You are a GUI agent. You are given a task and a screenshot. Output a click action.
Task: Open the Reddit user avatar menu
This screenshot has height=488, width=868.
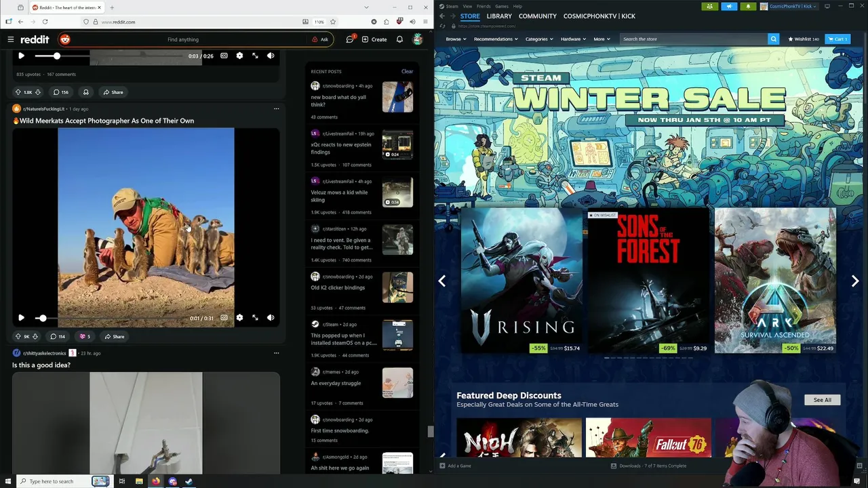coord(418,39)
